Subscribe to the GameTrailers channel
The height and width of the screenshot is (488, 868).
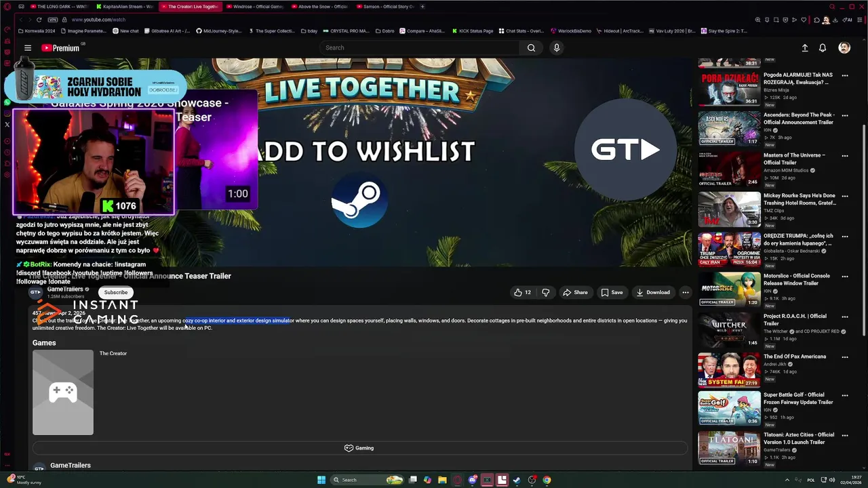pos(116,292)
